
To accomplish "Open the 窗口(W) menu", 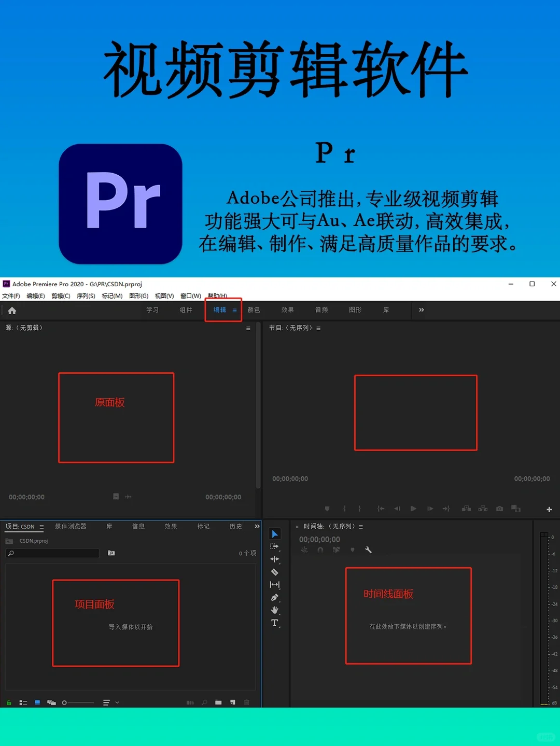I will click(190, 296).
